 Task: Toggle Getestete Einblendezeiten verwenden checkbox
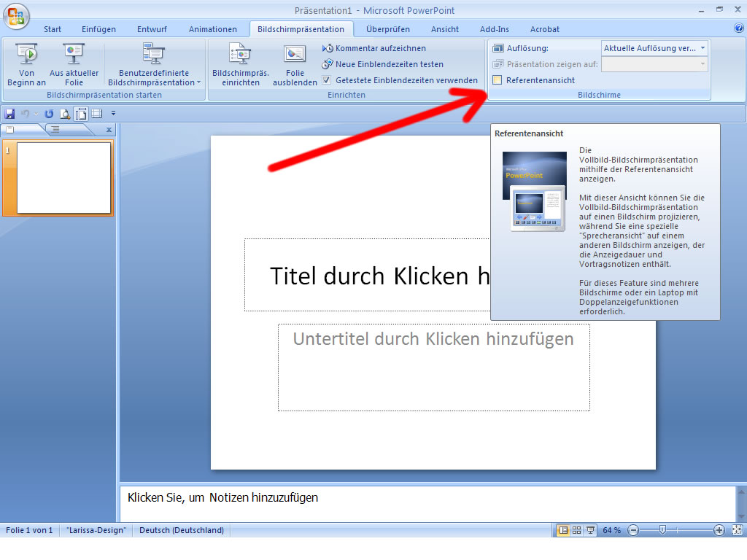[327, 80]
